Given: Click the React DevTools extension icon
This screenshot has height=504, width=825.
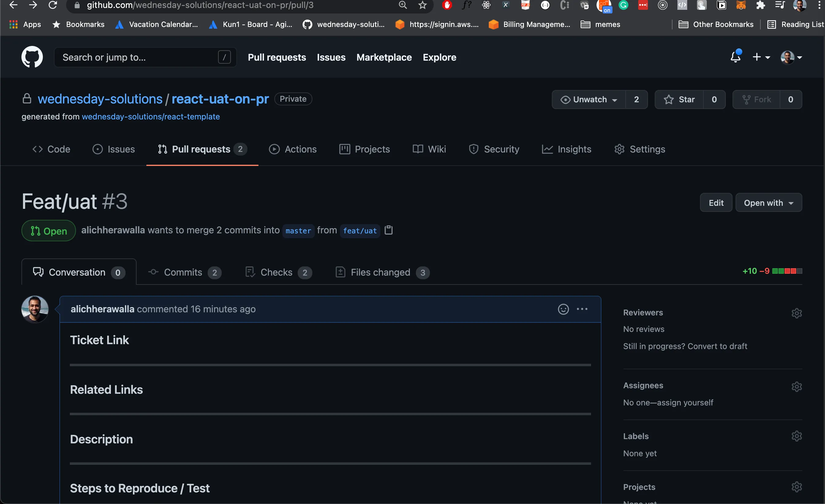Looking at the screenshot, I should (x=486, y=5).
